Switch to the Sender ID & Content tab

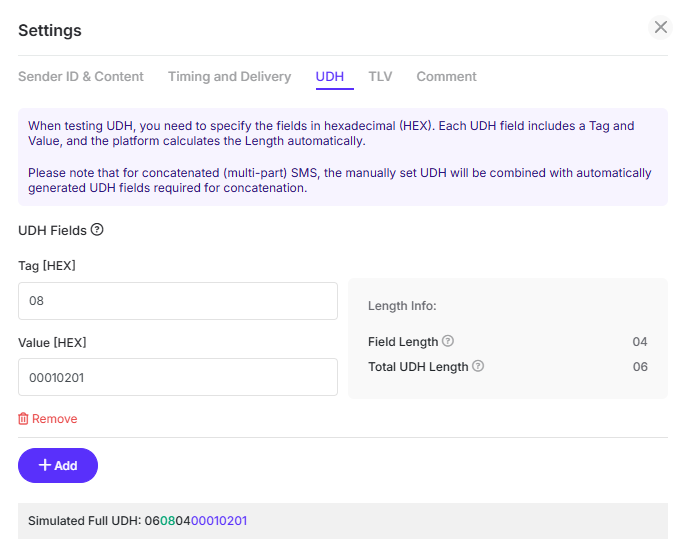tap(81, 77)
